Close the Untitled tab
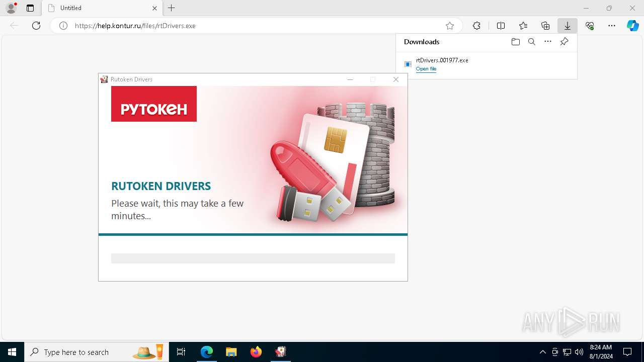Screen dimensions: 644x362 (155, 8)
